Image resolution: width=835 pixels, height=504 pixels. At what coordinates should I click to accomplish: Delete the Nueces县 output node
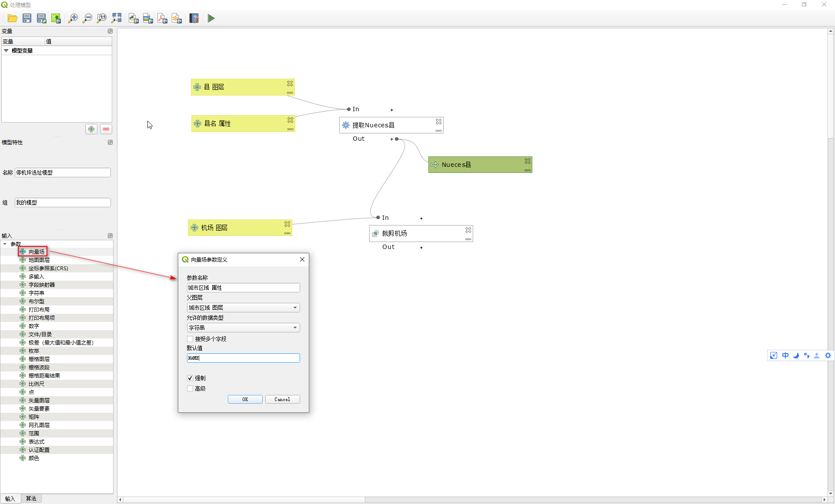528,161
